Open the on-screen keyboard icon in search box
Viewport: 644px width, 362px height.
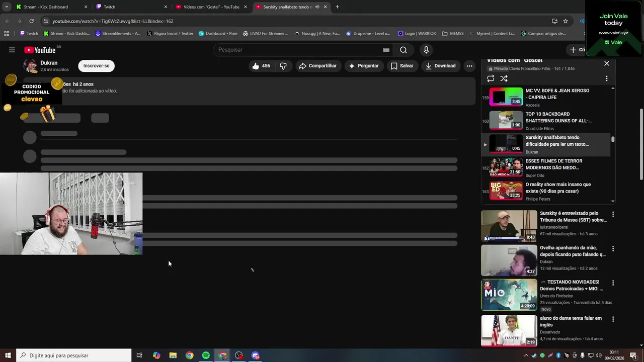(x=386, y=50)
